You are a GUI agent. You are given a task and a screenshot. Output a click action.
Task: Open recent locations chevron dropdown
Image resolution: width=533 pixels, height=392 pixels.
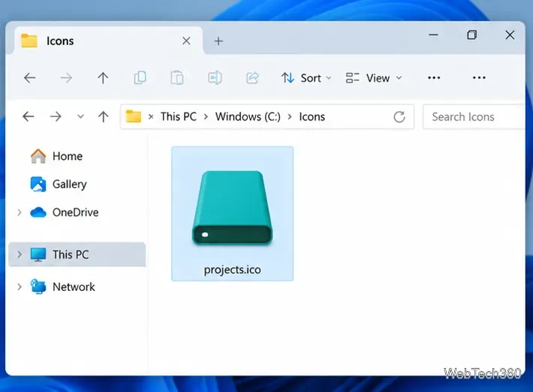[x=80, y=116]
